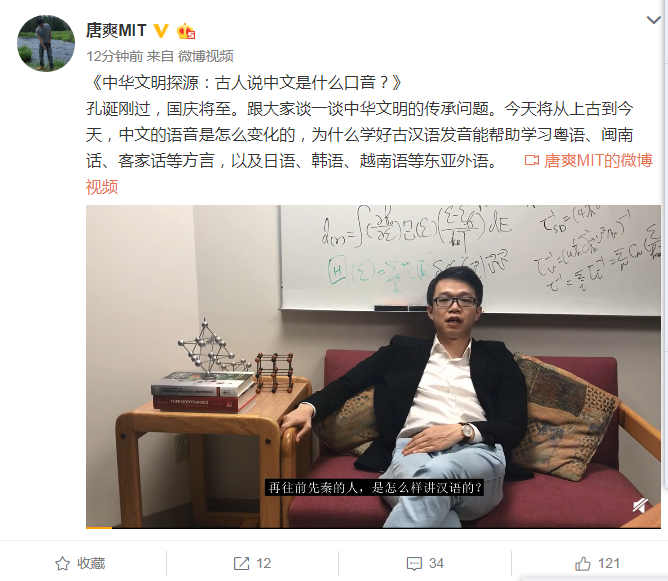
Task: Click the repost share icon
Action: tap(242, 564)
